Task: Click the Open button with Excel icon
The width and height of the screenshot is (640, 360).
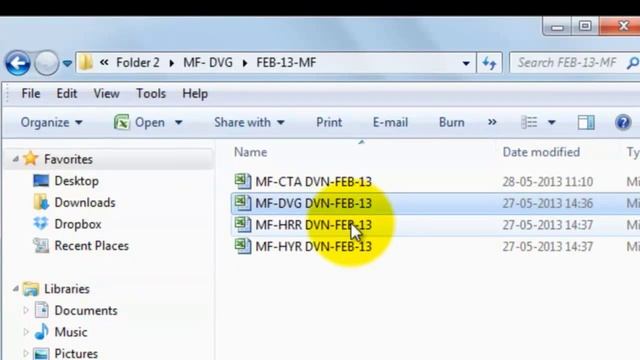Action: click(139, 122)
